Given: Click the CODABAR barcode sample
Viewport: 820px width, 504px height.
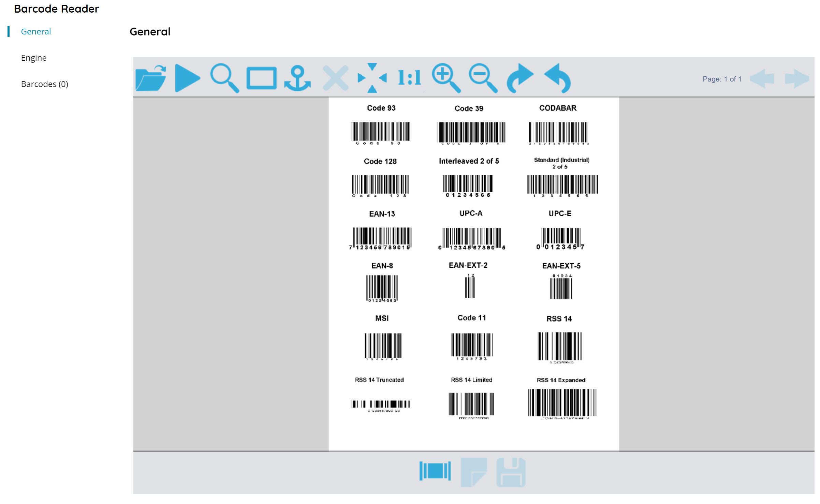Looking at the screenshot, I should [558, 133].
